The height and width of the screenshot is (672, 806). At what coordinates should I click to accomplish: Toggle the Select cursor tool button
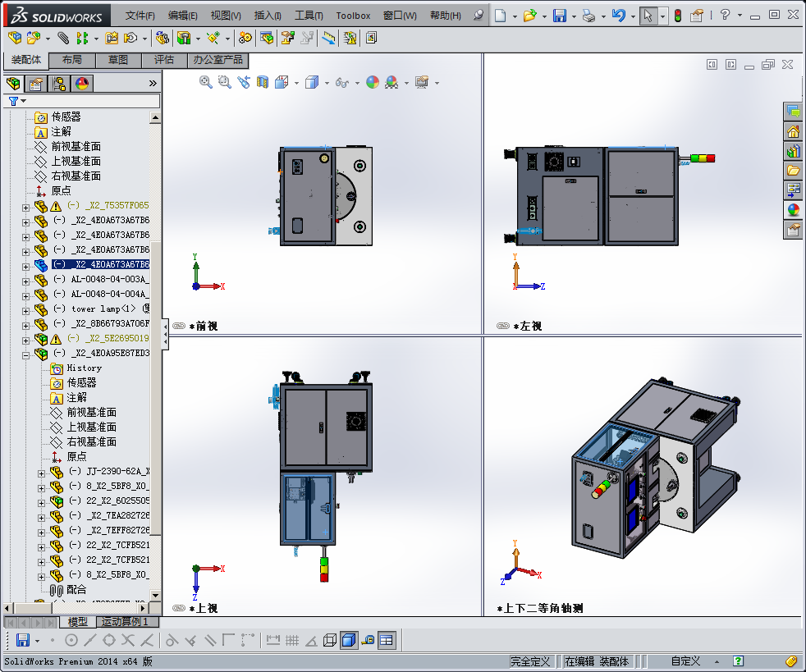(648, 16)
